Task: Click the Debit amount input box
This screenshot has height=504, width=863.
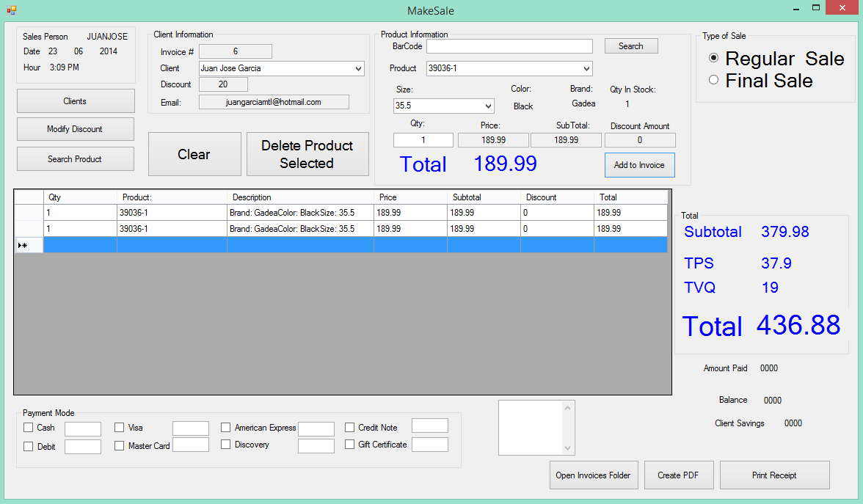Action: coord(82,447)
